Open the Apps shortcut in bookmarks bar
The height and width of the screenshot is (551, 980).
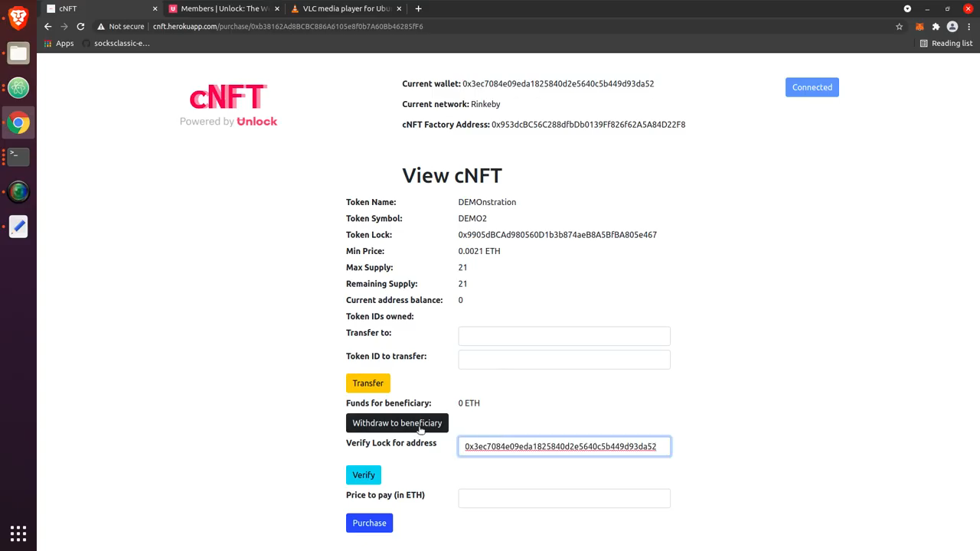pyautogui.click(x=59, y=44)
